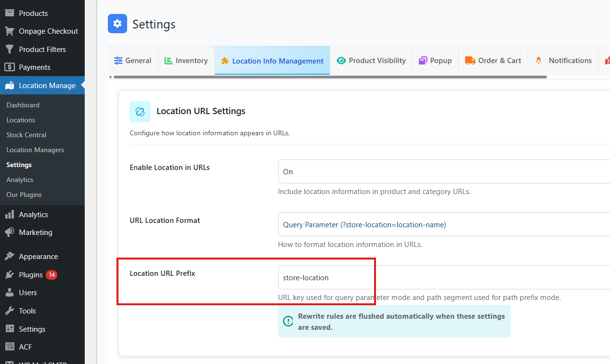Image resolution: width=610 pixels, height=364 pixels.
Task: Click the Product Visibility eye icon
Action: click(x=341, y=61)
